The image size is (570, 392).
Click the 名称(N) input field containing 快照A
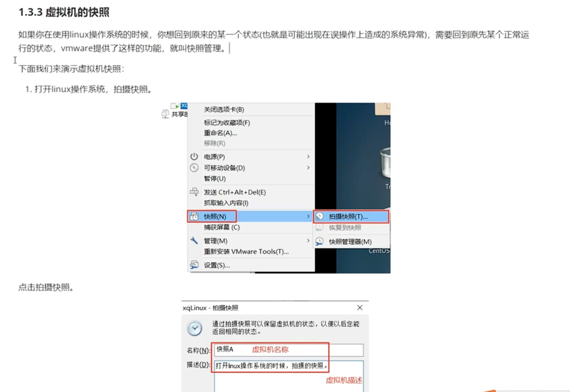point(289,350)
